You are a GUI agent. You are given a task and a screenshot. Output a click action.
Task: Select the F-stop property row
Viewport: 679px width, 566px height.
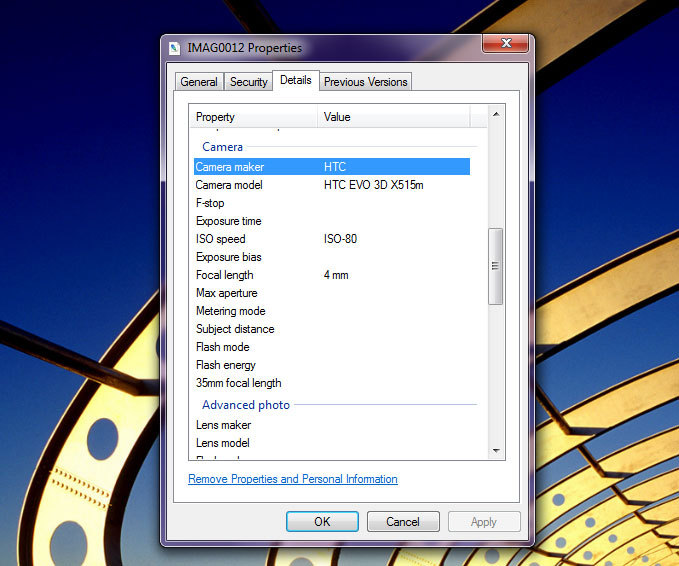332,203
